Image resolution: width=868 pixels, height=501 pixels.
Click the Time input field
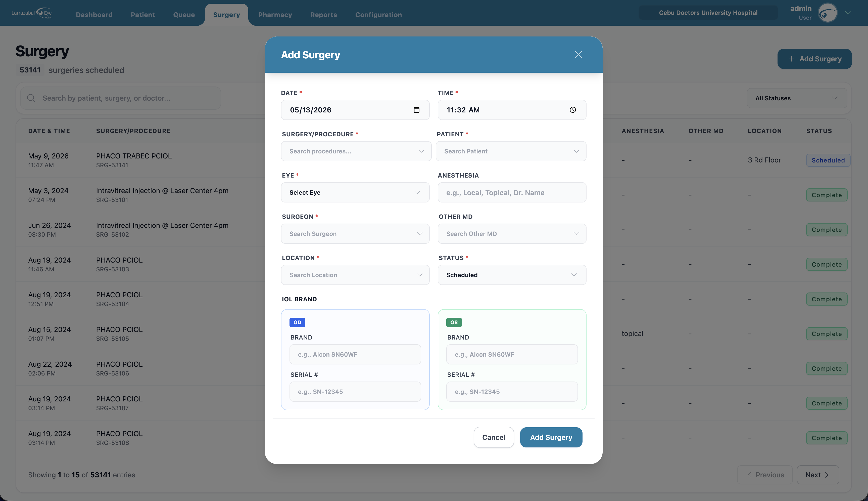pyautogui.click(x=512, y=110)
